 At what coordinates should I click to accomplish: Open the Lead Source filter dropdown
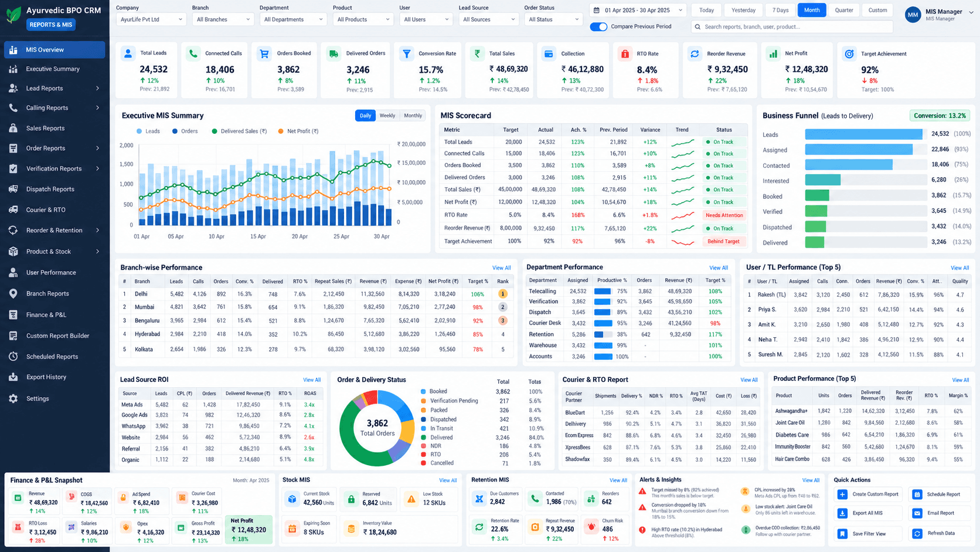(488, 19)
